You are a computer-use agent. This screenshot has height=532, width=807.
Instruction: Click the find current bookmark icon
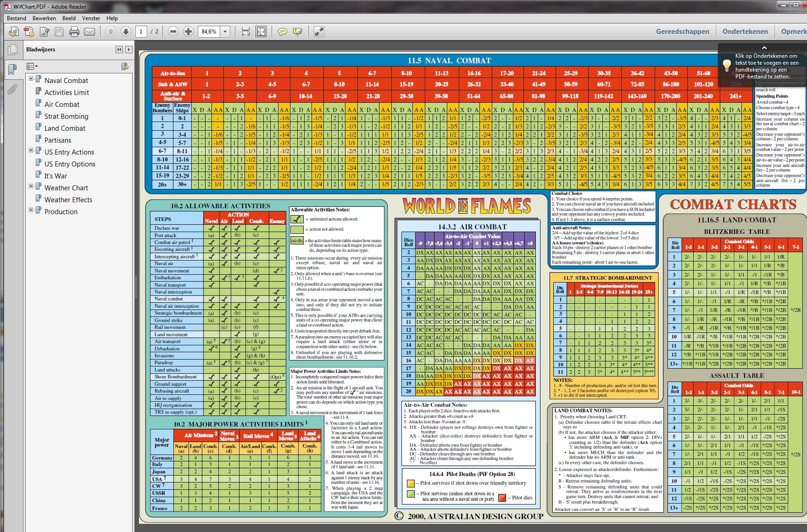(125, 66)
